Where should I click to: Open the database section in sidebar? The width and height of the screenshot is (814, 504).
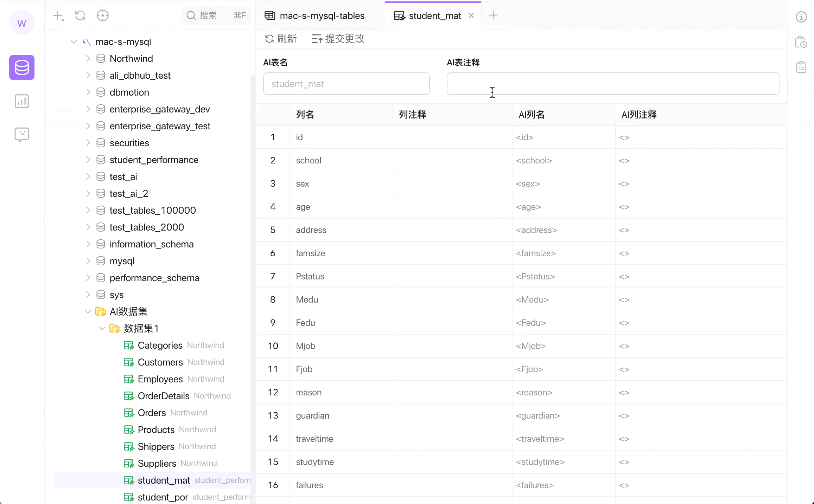tap(22, 67)
